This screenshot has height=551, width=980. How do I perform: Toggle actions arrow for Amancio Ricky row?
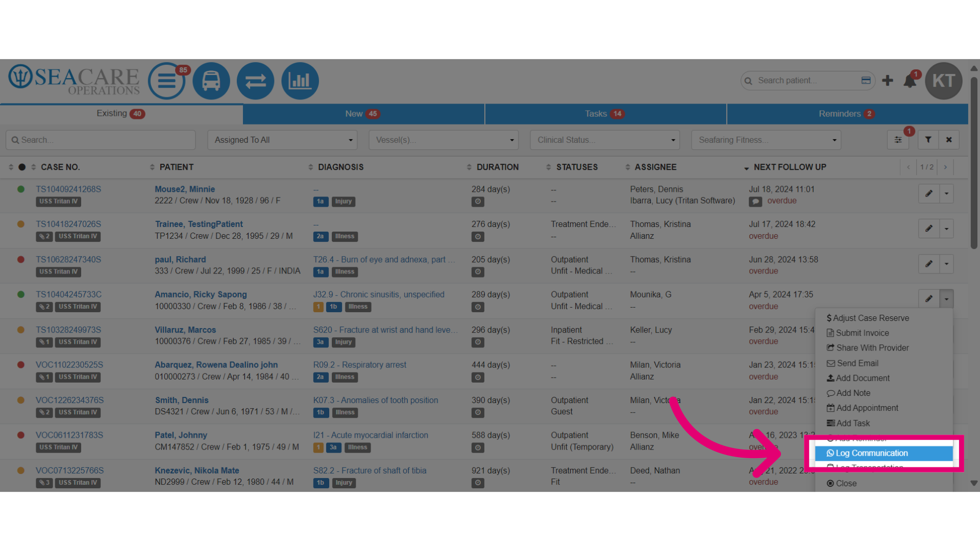[947, 299]
